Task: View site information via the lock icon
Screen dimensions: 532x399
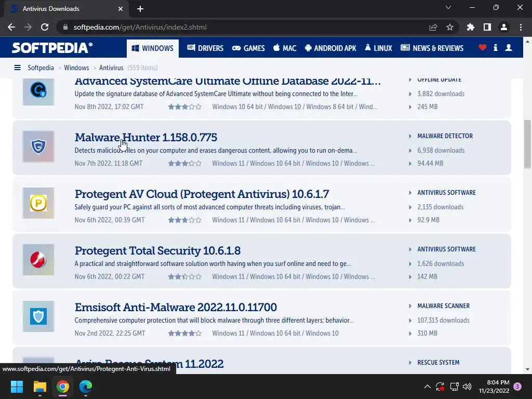Action: [x=65, y=27]
